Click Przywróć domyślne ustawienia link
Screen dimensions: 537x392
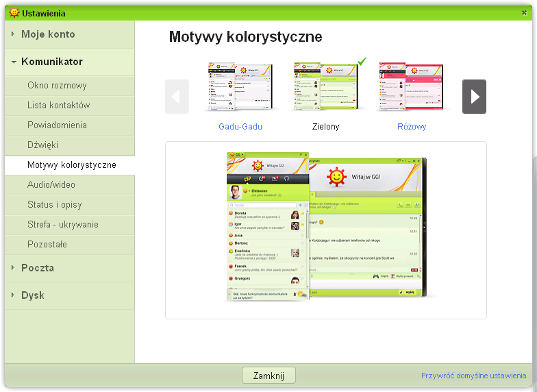[474, 376]
